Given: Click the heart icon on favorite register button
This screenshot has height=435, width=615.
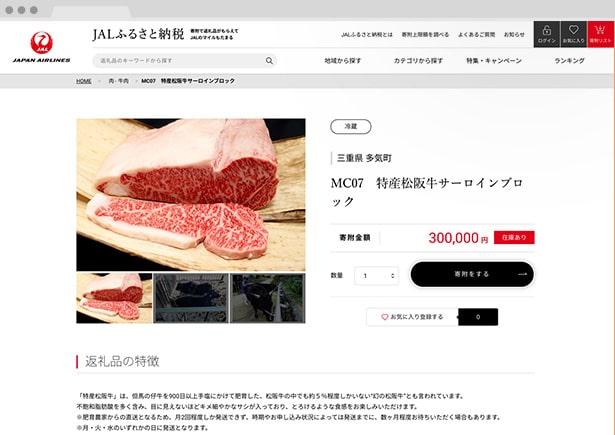Looking at the screenshot, I should point(385,317).
